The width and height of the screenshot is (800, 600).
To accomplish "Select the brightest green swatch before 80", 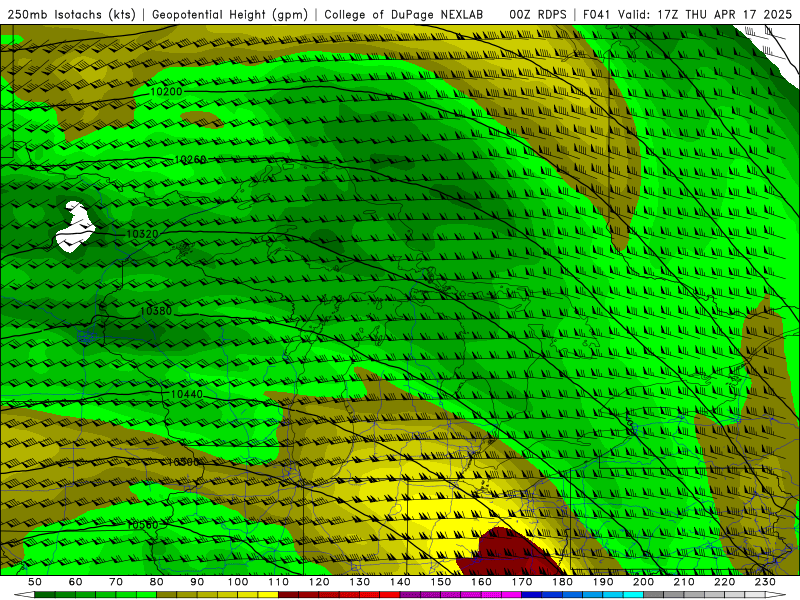I will pos(146,595).
